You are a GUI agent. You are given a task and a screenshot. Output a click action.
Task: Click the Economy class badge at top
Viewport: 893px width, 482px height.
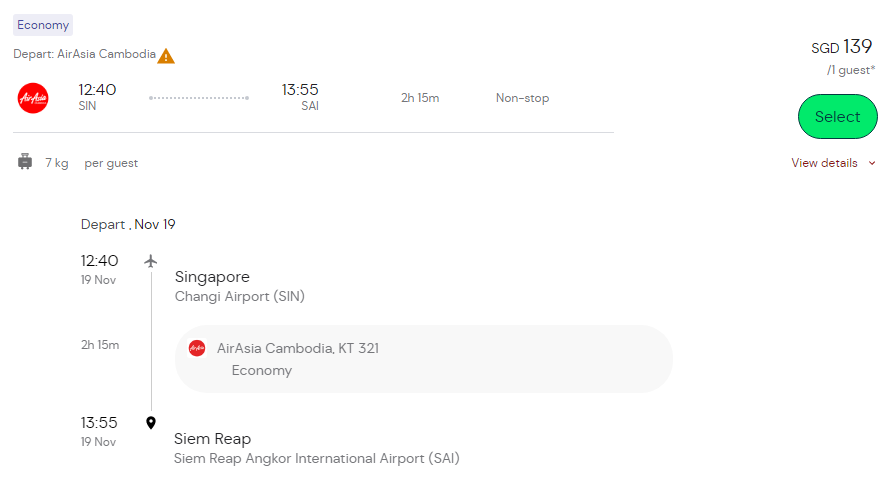tap(43, 25)
